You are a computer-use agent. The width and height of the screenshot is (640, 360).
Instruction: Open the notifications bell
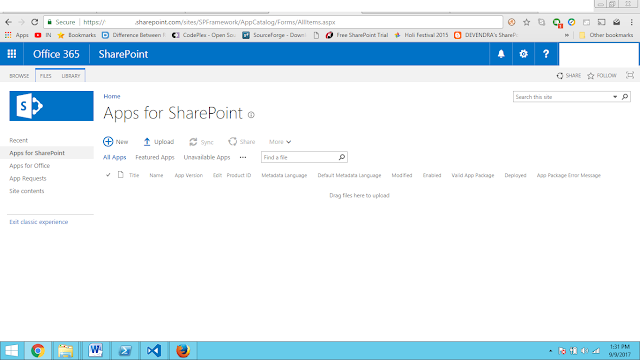pos(501,54)
